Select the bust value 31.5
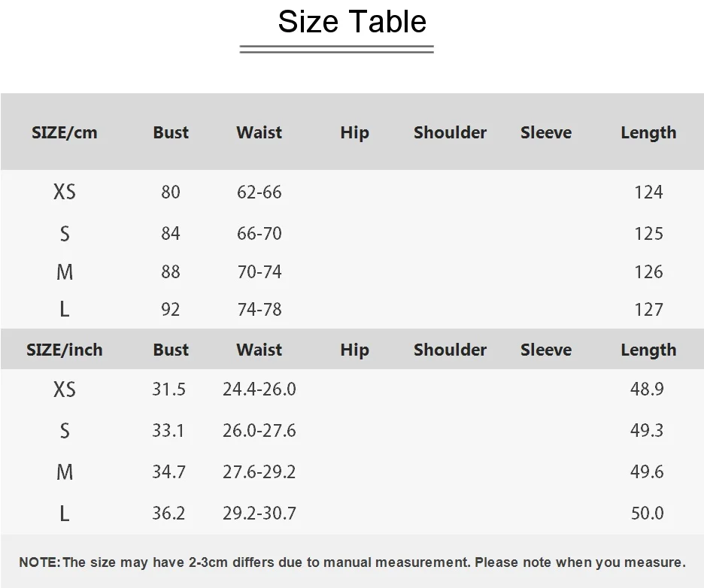Screen dimensions: 704x588 pos(168,389)
